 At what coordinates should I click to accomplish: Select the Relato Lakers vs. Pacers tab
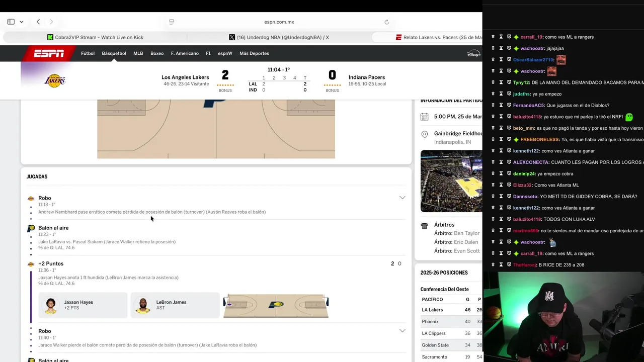(x=427, y=37)
